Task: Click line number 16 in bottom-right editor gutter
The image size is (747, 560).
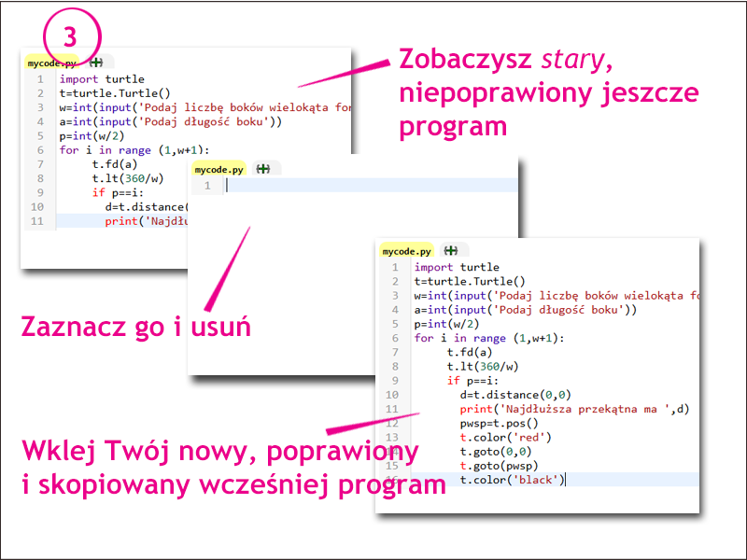Action: tap(392, 480)
